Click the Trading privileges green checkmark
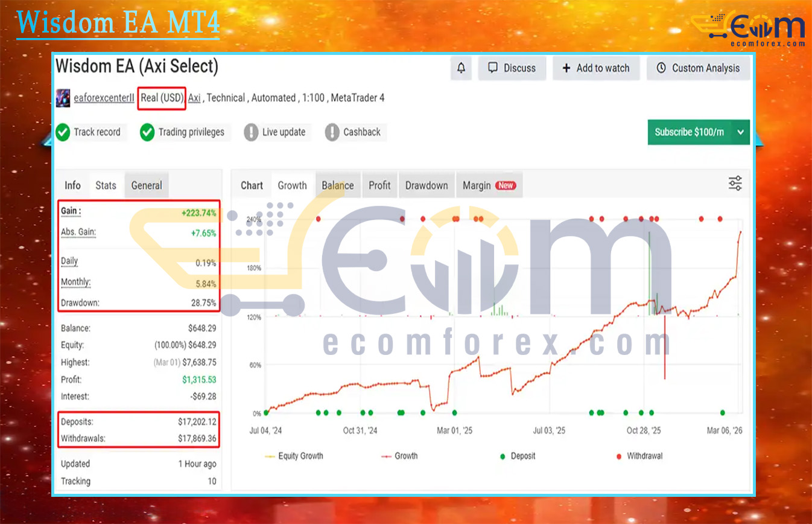 click(x=147, y=132)
